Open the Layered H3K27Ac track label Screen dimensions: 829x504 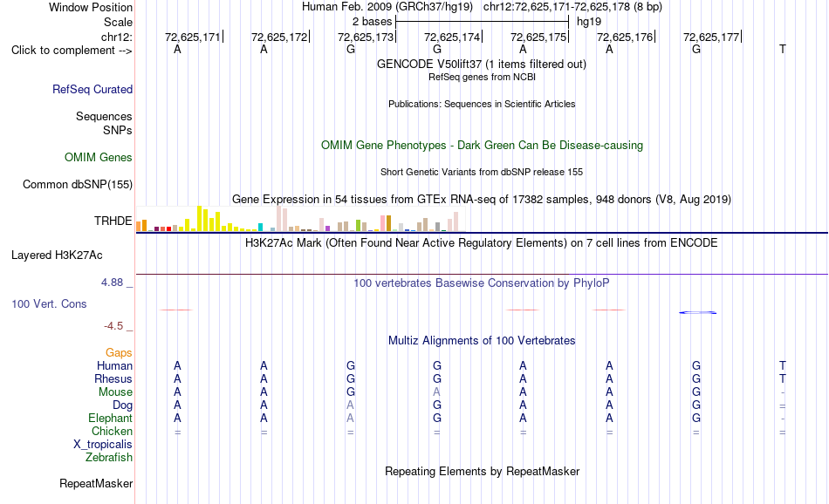pyautogui.click(x=57, y=255)
